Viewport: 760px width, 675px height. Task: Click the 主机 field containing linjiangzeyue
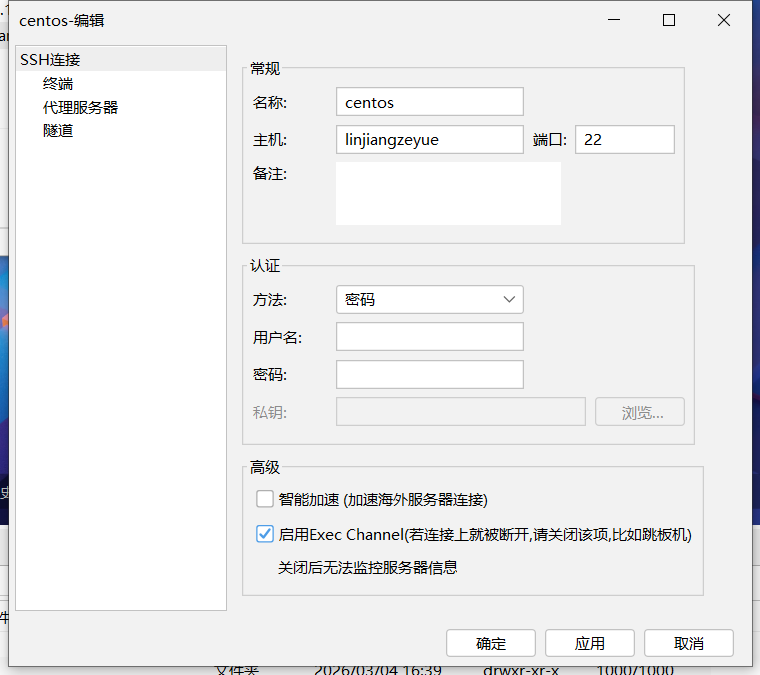pyautogui.click(x=430, y=140)
